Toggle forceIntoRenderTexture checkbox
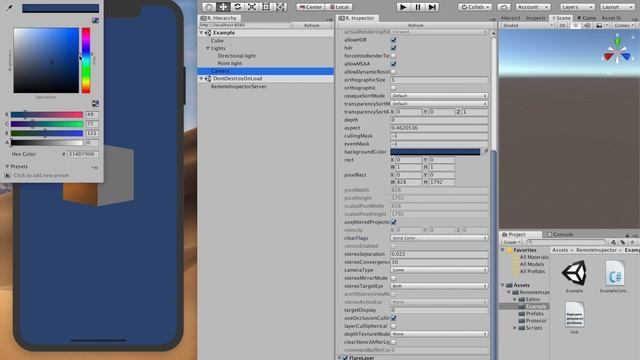640x360 pixels. (393, 56)
